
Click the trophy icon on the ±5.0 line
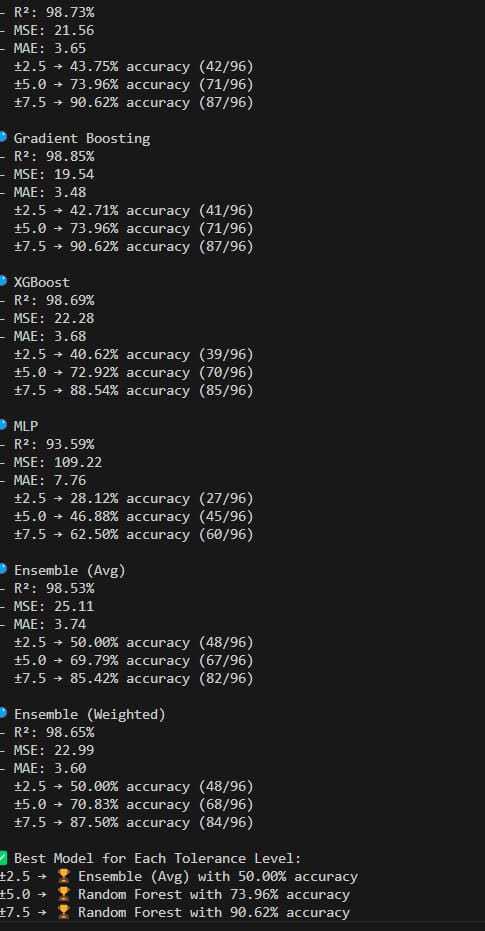pyautogui.click(x=63, y=894)
